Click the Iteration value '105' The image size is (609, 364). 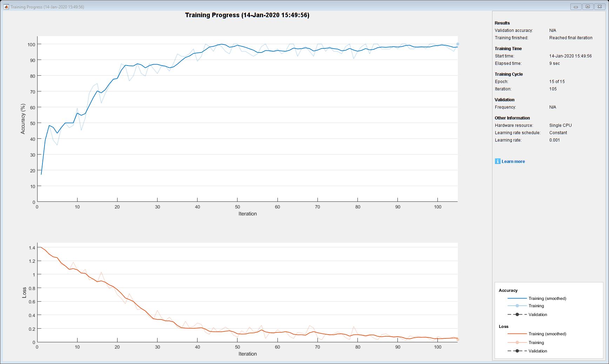point(553,89)
